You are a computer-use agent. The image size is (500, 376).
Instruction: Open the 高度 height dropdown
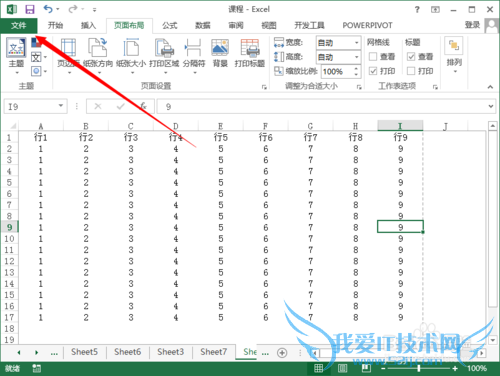pos(356,57)
